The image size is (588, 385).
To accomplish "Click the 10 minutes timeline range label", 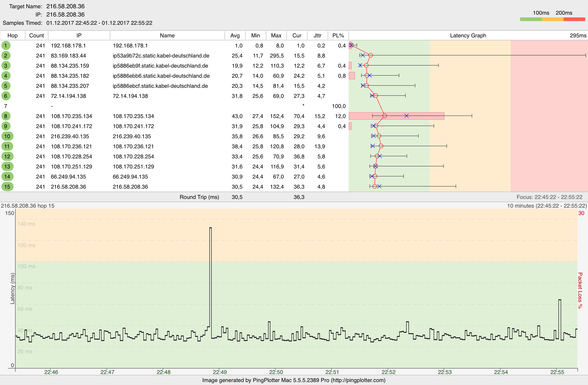I will coord(547,206).
